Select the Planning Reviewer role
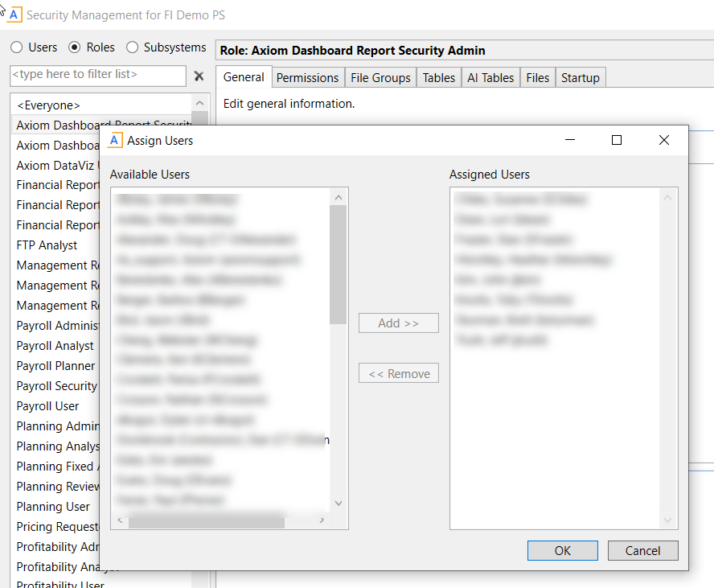714x588 pixels. (x=55, y=487)
